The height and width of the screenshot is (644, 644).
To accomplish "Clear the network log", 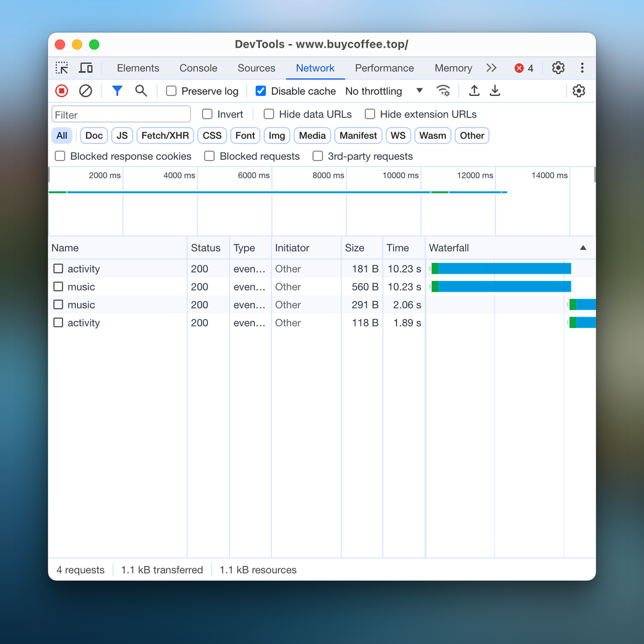I will (x=86, y=91).
